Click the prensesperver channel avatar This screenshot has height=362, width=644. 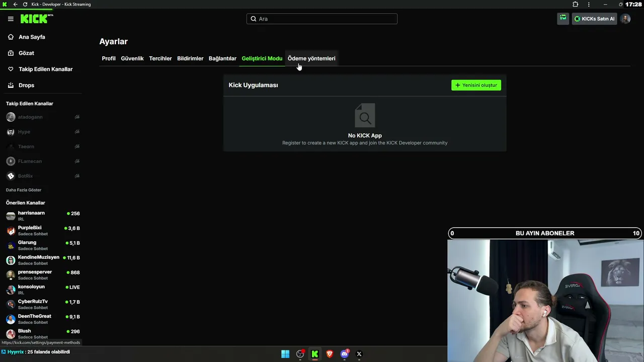pyautogui.click(x=11, y=275)
